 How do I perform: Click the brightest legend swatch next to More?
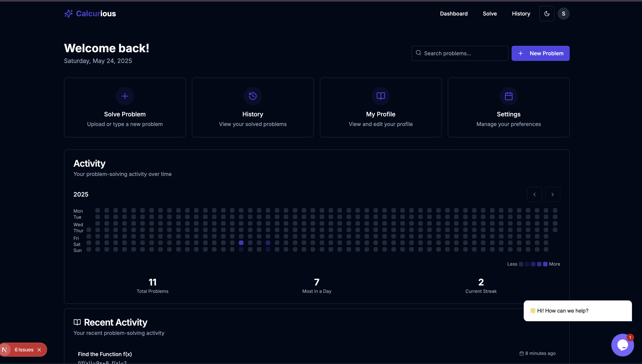tap(545, 264)
